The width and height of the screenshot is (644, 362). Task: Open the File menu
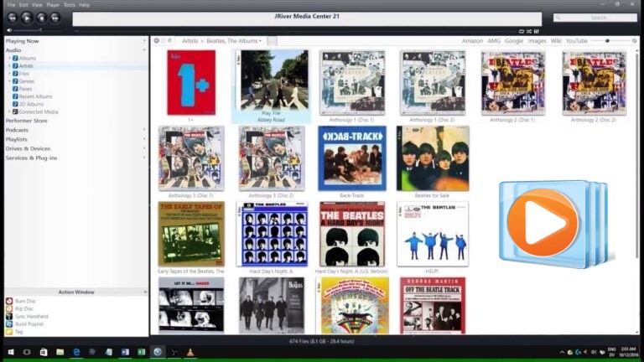(12, 5)
